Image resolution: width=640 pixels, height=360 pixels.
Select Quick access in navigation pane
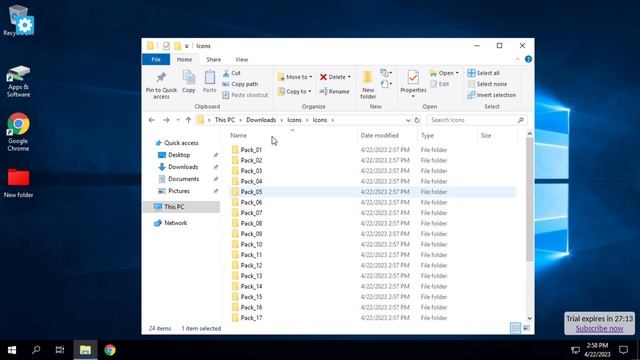(177, 143)
